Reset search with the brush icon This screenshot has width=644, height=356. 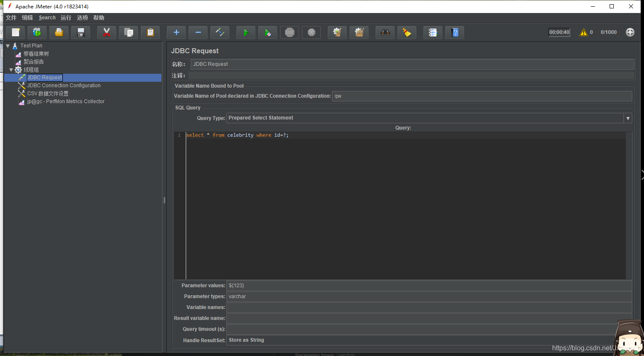tap(407, 32)
